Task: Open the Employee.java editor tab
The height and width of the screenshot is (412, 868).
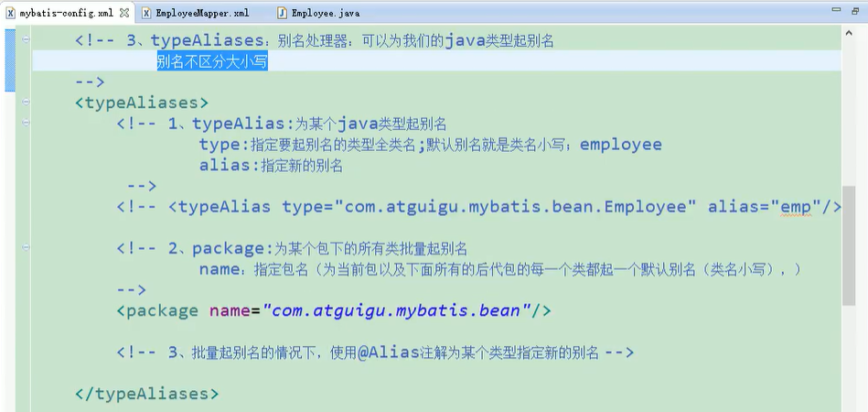Action: [x=319, y=13]
